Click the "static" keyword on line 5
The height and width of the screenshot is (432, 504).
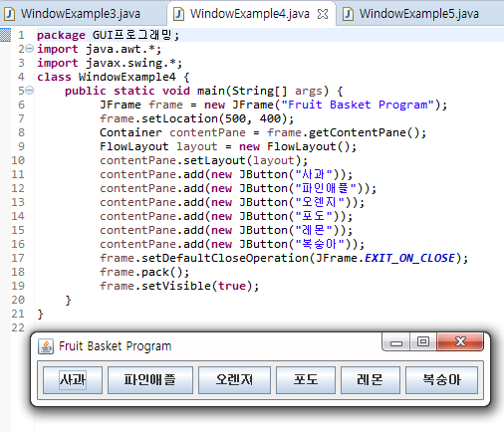[x=134, y=91]
